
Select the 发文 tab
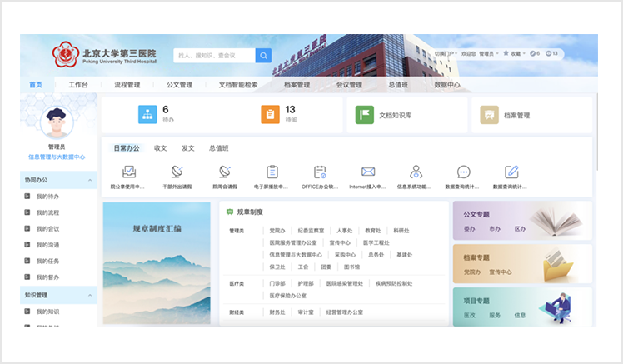click(187, 148)
